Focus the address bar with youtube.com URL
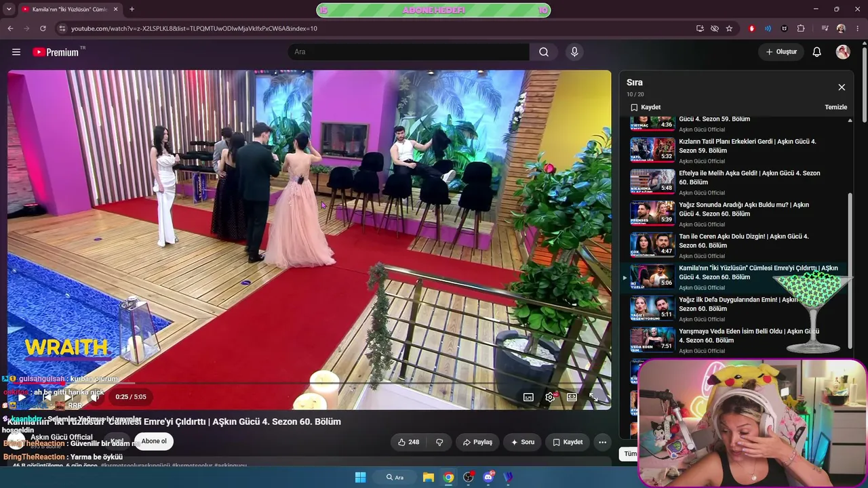Screen dimensions: 868x488 (193, 28)
